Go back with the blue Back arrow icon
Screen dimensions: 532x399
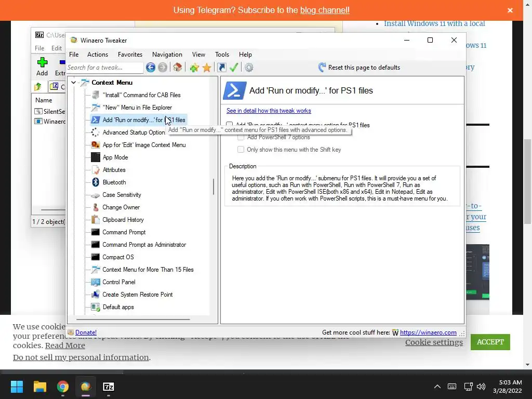[151, 68]
